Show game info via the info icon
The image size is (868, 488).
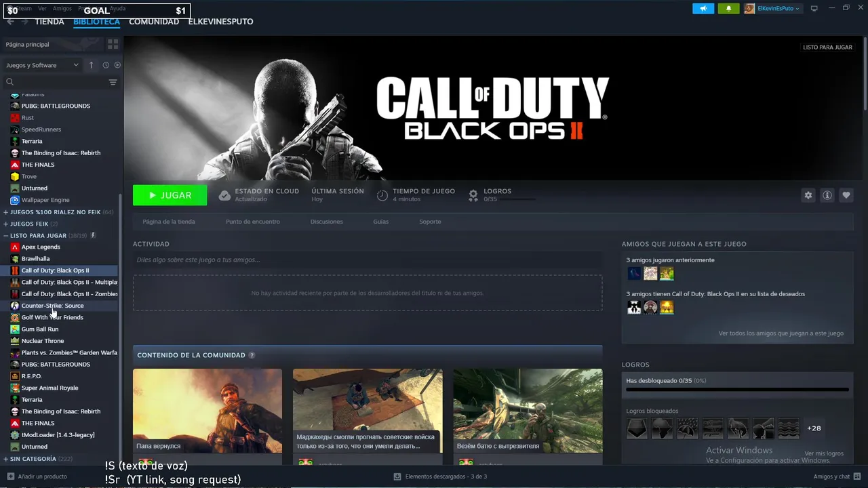pos(827,195)
